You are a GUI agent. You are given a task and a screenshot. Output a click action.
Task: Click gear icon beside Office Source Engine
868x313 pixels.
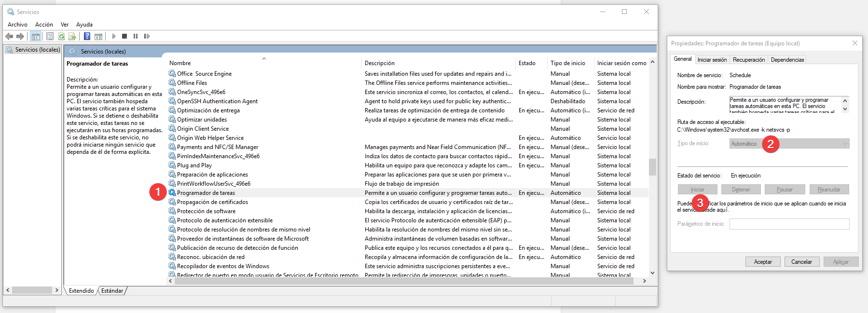(x=172, y=73)
